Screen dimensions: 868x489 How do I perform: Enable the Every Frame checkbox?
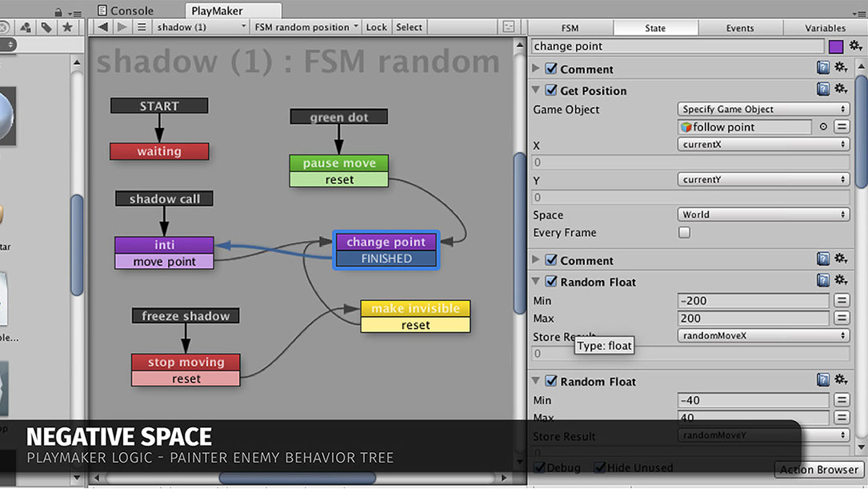(x=684, y=233)
